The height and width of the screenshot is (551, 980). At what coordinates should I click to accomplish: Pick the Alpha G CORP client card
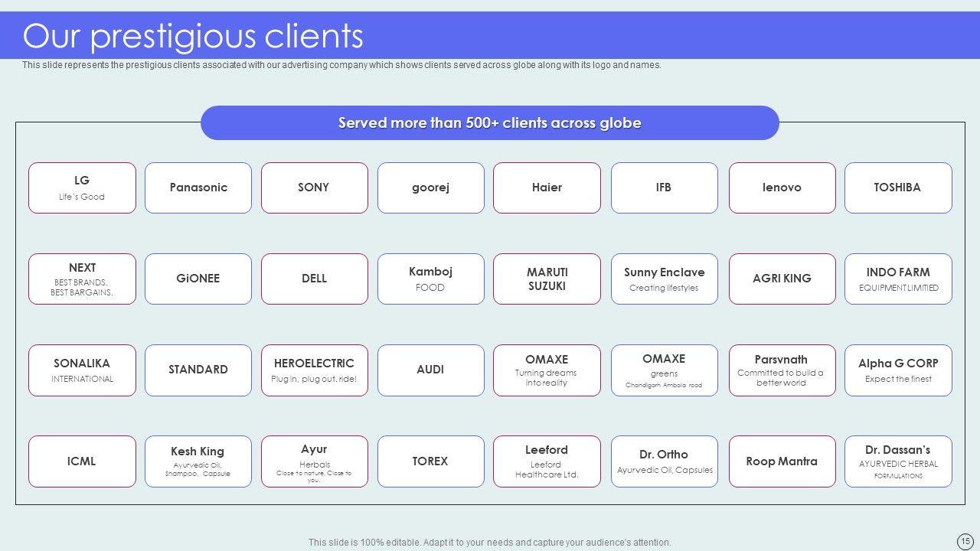tap(898, 370)
